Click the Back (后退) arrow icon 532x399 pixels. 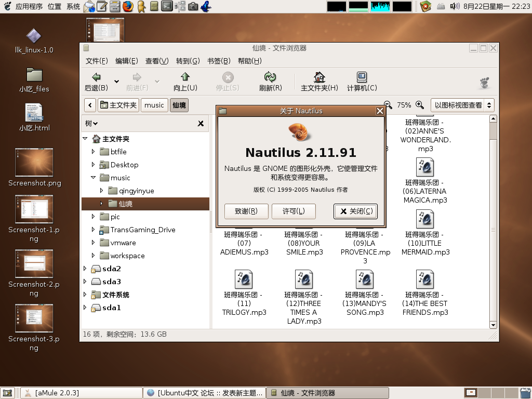tap(96, 77)
